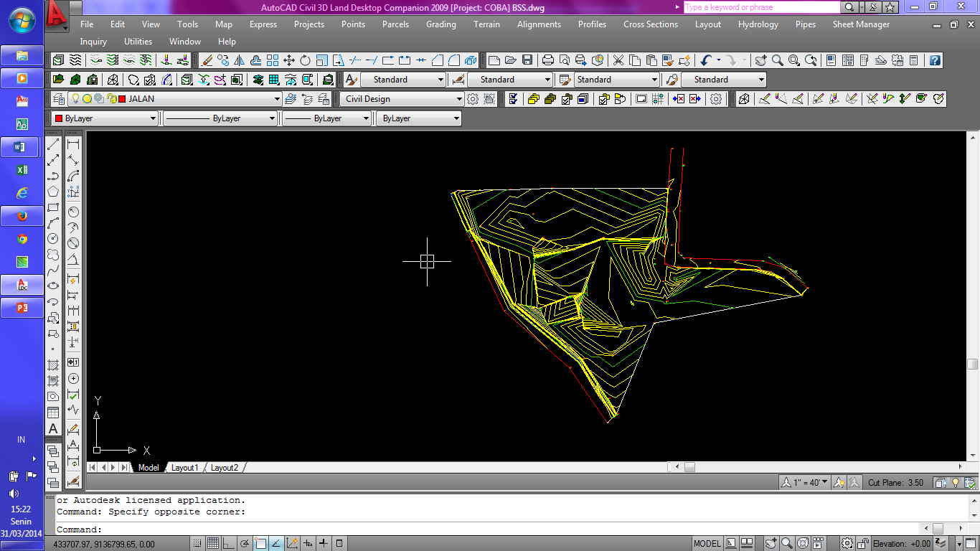Click the Mirror tool icon
Image resolution: width=980 pixels, height=551 pixels.
(x=240, y=60)
